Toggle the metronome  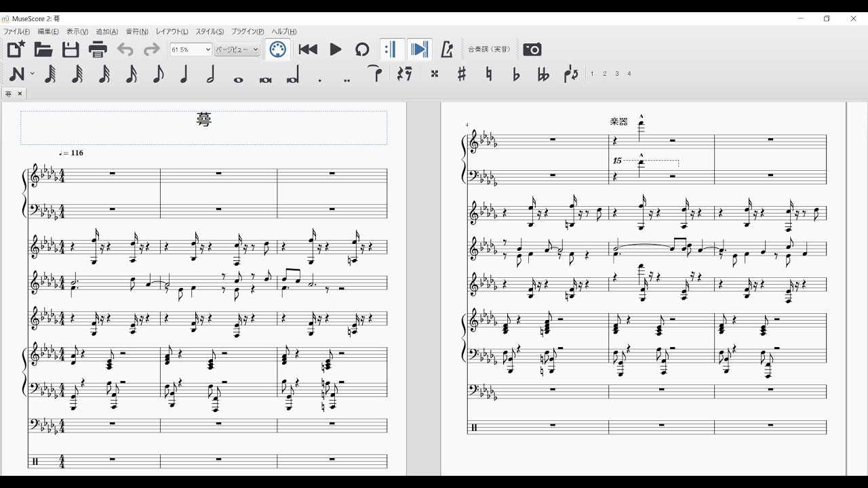point(446,49)
